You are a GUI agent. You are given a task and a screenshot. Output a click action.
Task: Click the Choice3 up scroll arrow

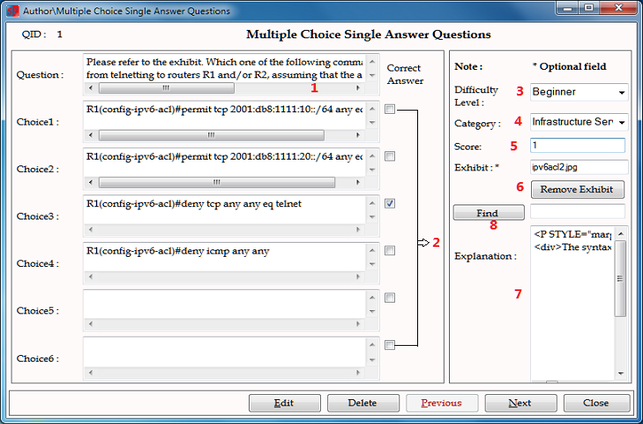pyautogui.click(x=372, y=203)
